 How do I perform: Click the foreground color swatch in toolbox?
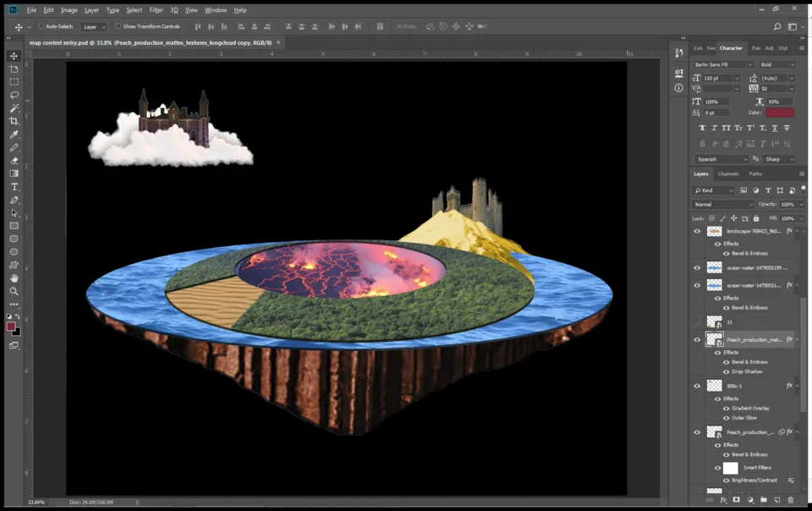(x=10, y=327)
